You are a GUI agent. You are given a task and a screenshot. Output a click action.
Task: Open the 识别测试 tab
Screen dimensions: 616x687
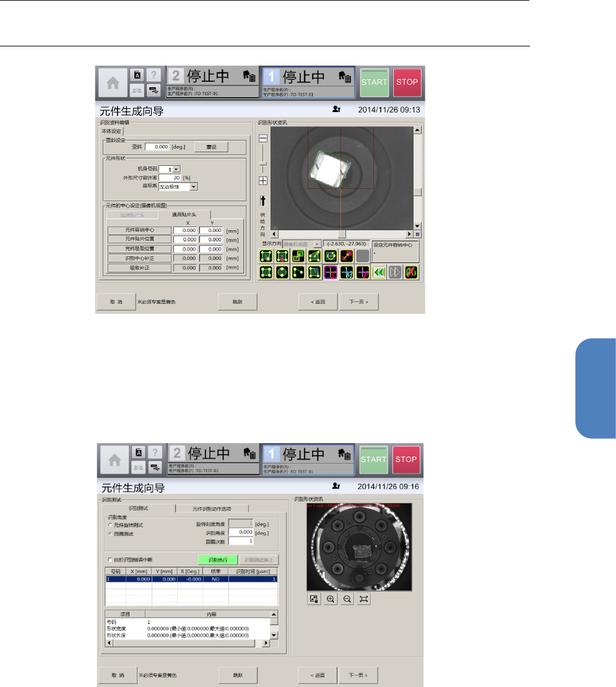[x=139, y=508]
